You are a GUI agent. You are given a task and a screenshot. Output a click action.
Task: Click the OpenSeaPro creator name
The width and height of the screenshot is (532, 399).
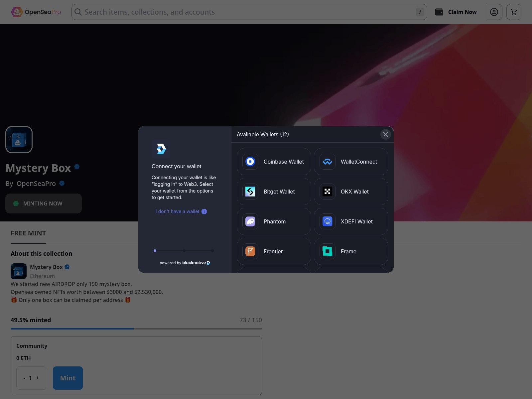[36, 184]
